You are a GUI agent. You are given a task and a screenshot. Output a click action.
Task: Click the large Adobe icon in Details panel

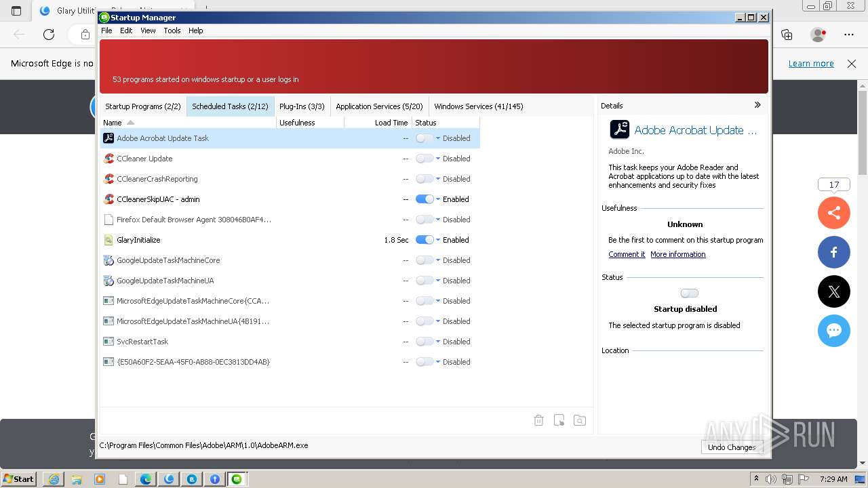(x=619, y=129)
